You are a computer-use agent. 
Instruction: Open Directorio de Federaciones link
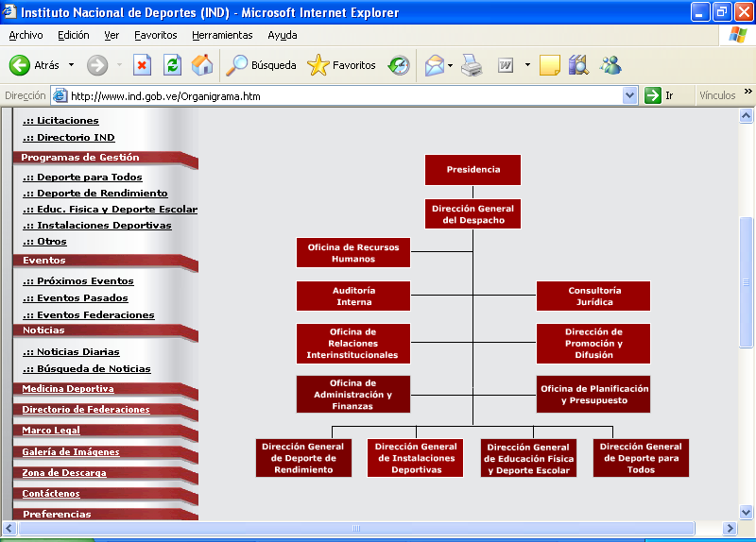pos(86,409)
